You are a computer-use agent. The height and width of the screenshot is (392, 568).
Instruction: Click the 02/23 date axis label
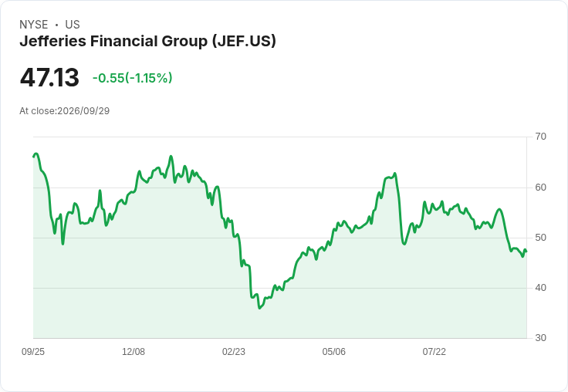tap(234, 351)
